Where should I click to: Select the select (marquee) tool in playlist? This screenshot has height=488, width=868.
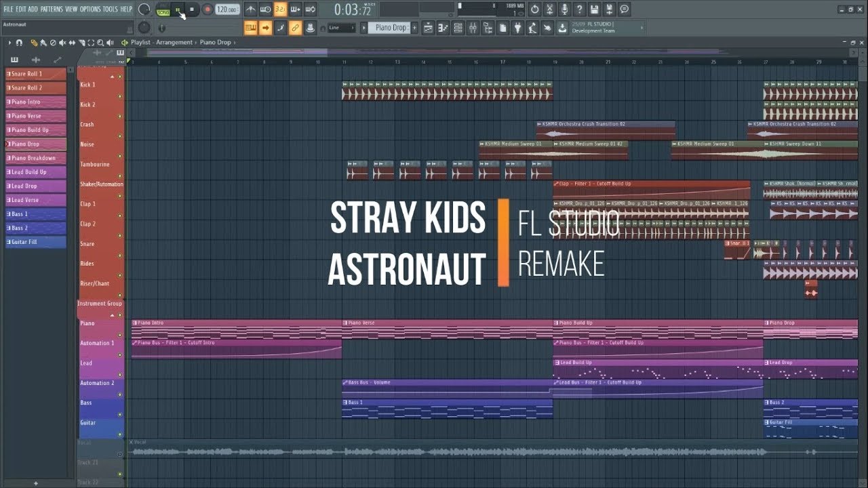point(91,42)
